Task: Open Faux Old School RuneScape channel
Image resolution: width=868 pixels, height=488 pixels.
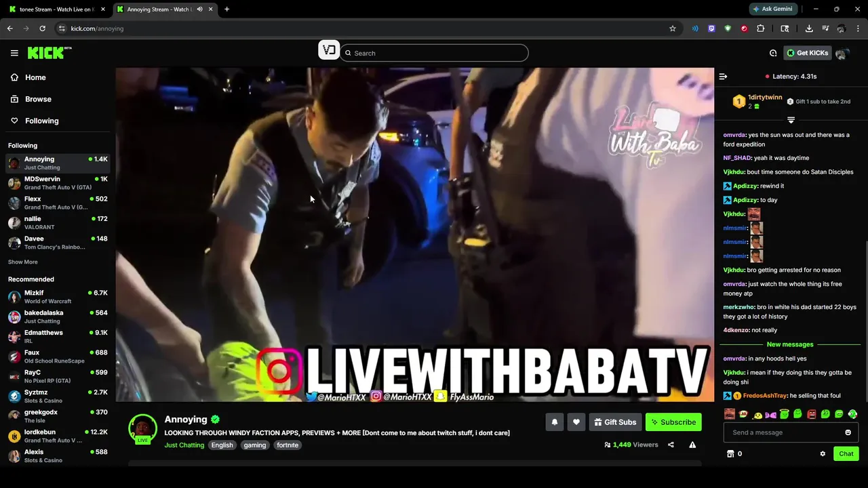Action: coord(58,357)
